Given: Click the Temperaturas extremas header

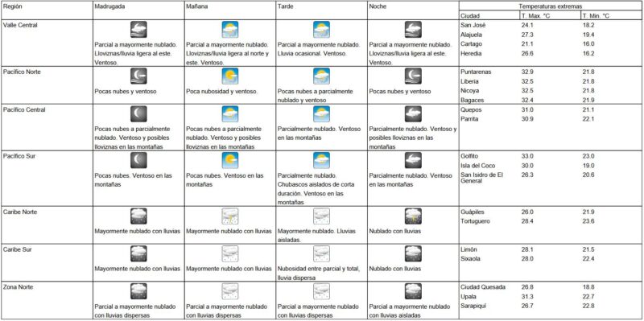Looking at the screenshot, I should 551,6.
